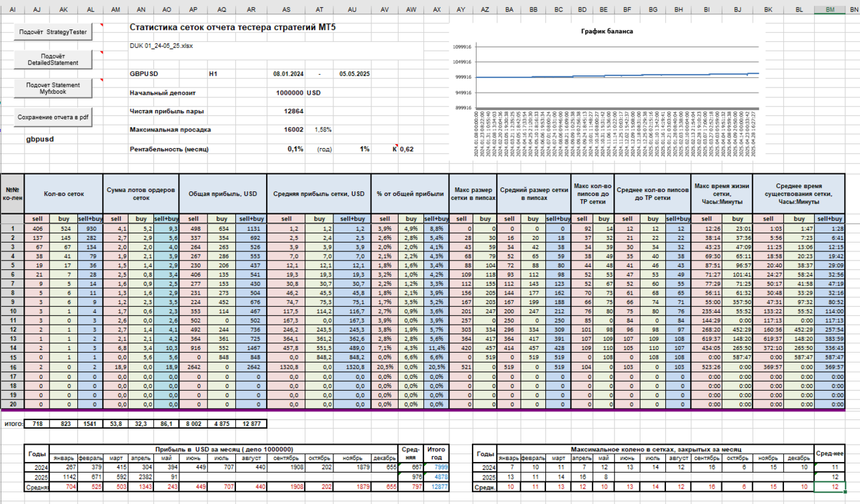
Task: Select the total grids cell '1541'
Action: pos(89,423)
